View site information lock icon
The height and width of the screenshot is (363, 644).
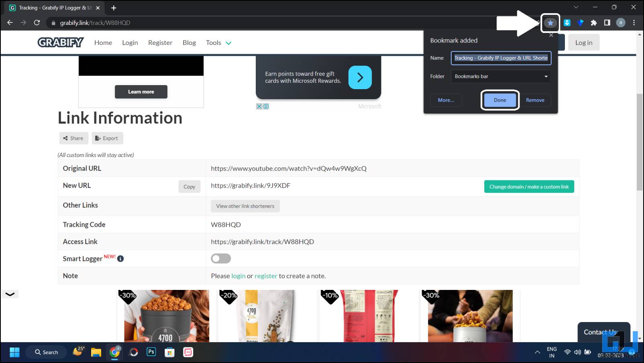point(53,23)
